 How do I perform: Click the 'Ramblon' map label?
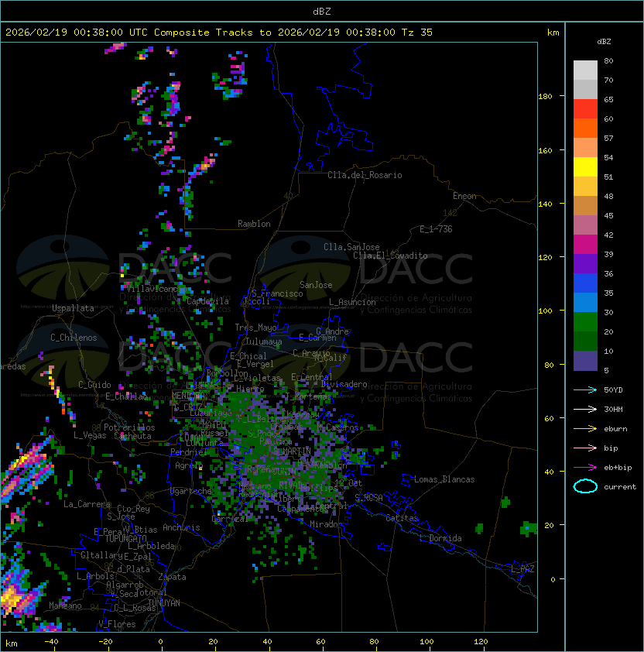[x=254, y=224]
